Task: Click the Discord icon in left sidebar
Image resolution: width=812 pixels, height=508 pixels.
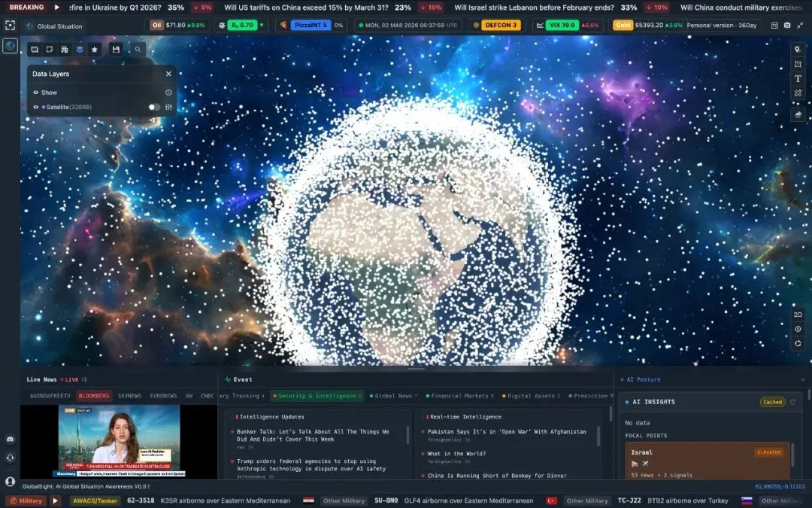Action: pyautogui.click(x=10, y=439)
